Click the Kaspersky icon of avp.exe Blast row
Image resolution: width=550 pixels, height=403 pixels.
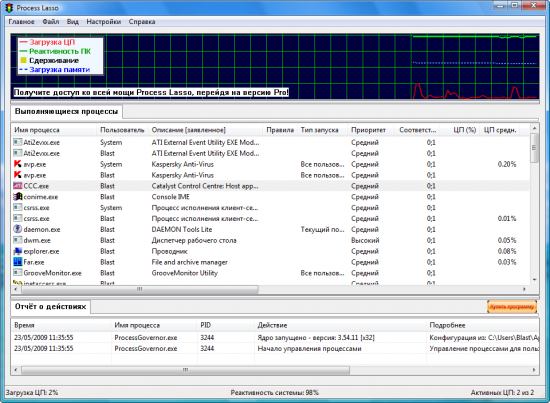tap(18, 175)
